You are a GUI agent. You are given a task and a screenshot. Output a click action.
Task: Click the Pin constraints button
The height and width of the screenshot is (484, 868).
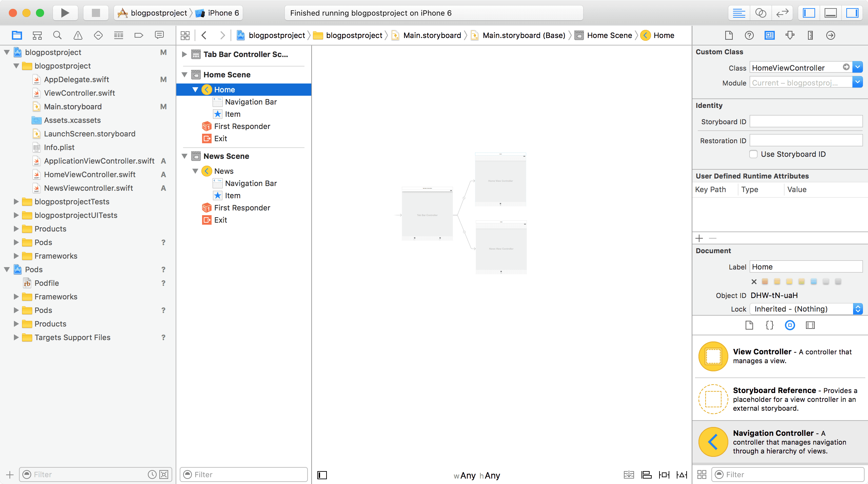point(664,475)
